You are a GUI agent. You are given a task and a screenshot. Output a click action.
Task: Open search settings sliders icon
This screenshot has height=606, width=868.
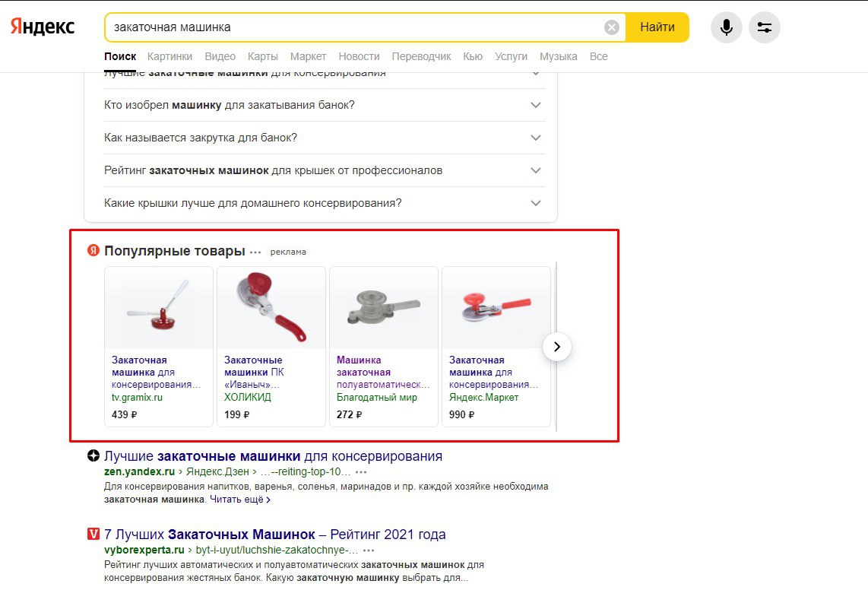coord(765,27)
